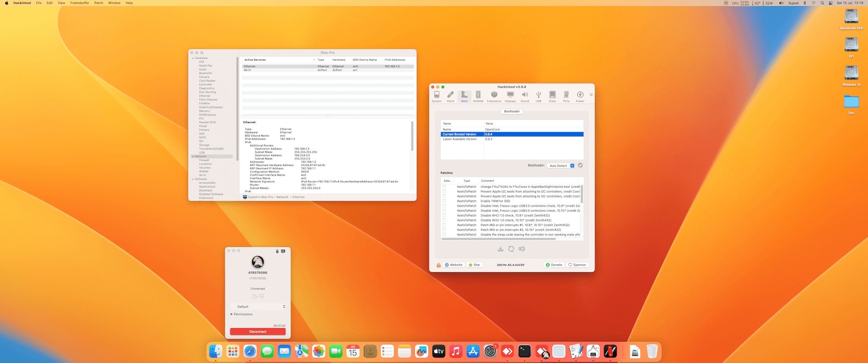Open the Help menu in the menu bar
This screenshot has height=363, width=868.
[x=129, y=3]
